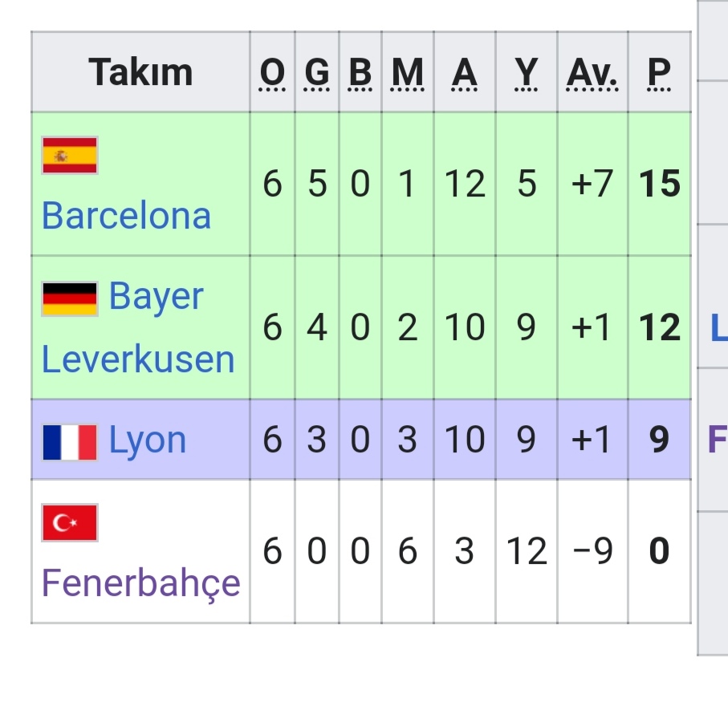
Task: Click the German flag icon
Action: tap(70, 299)
